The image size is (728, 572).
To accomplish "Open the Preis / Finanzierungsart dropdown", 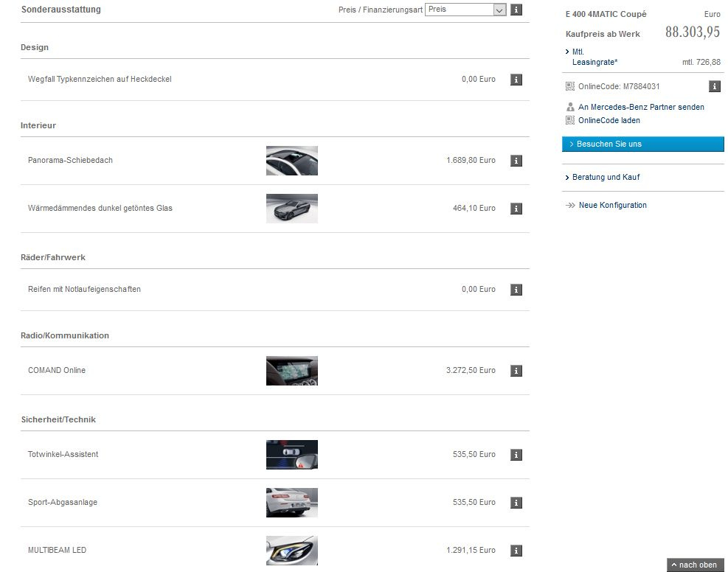I will click(x=465, y=10).
